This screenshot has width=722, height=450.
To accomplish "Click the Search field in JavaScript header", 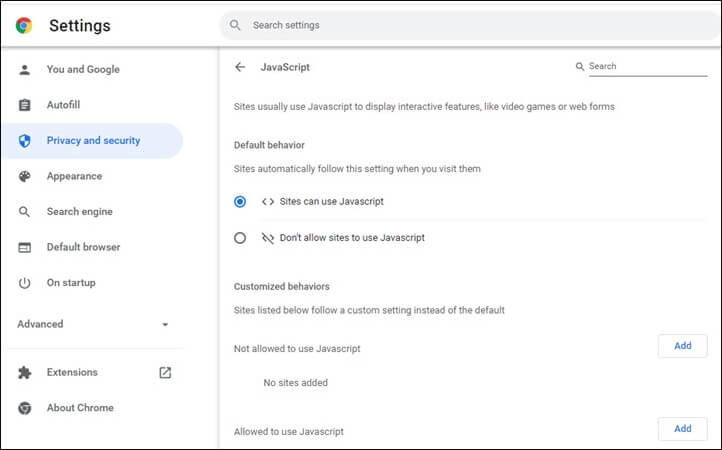I will click(645, 67).
